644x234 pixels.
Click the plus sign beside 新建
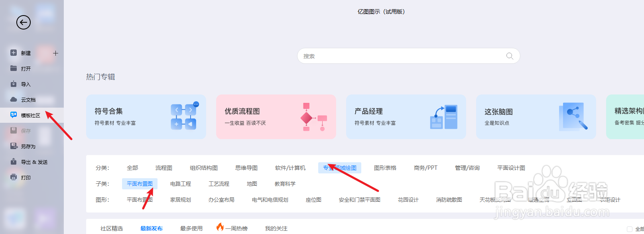point(55,53)
